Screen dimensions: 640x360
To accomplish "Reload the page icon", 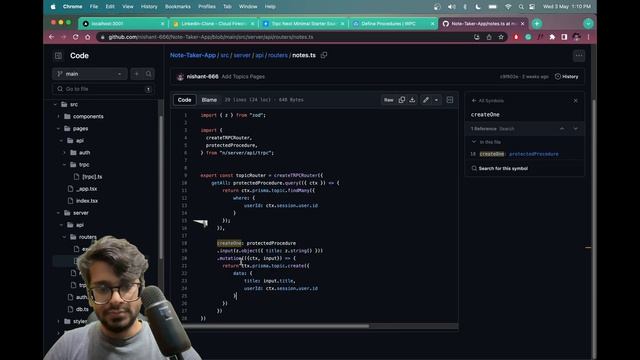I will [76, 37].
